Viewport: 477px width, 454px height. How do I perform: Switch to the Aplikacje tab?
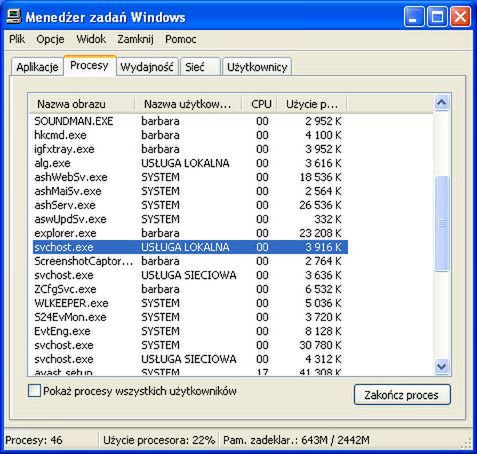[37, 67]
